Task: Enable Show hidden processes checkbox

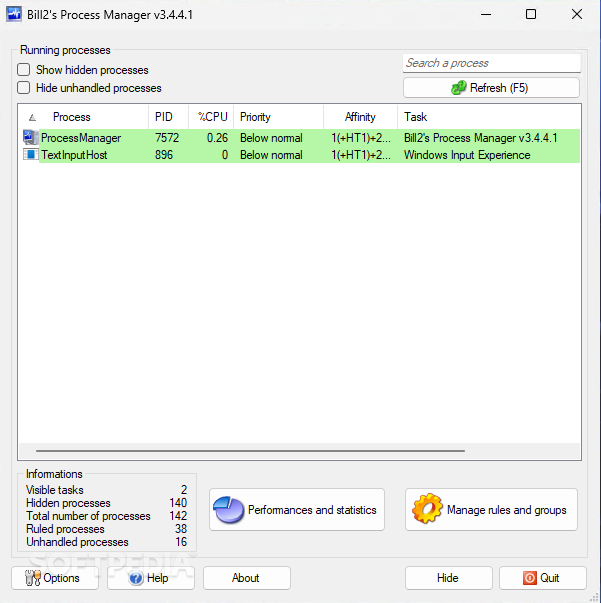Action: click(23, 70)
